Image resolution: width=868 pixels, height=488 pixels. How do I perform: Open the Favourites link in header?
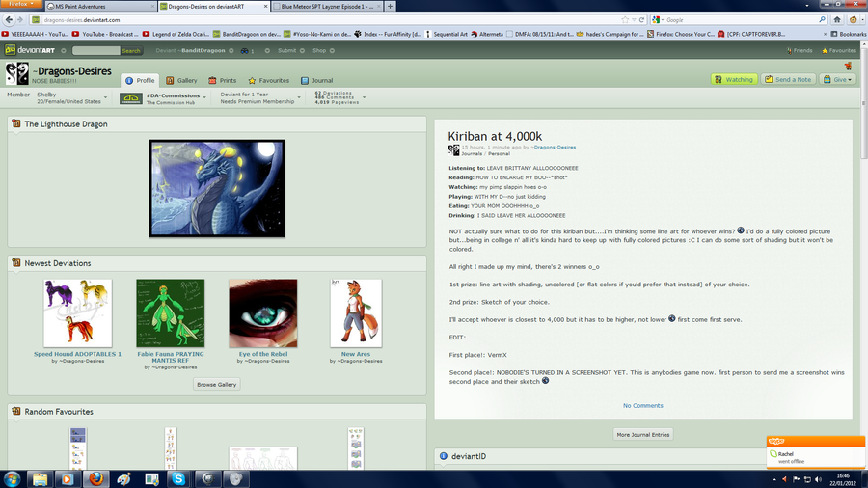click(839, 50)
